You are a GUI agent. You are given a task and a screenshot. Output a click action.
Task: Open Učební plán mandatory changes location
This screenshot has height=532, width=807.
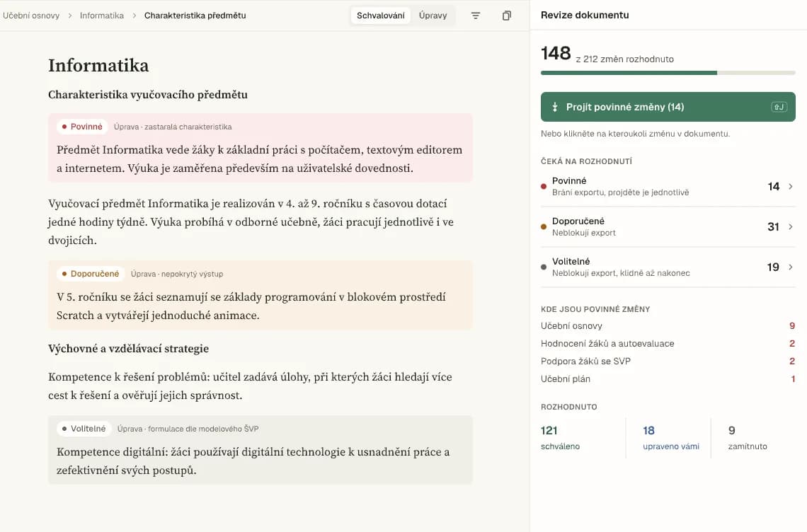pos(668,378)
